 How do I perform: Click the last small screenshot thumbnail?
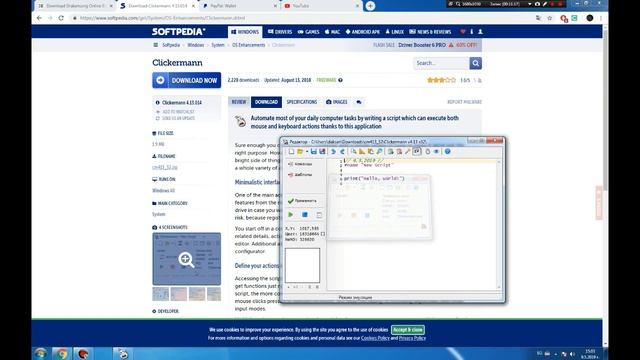click(214, 294)
